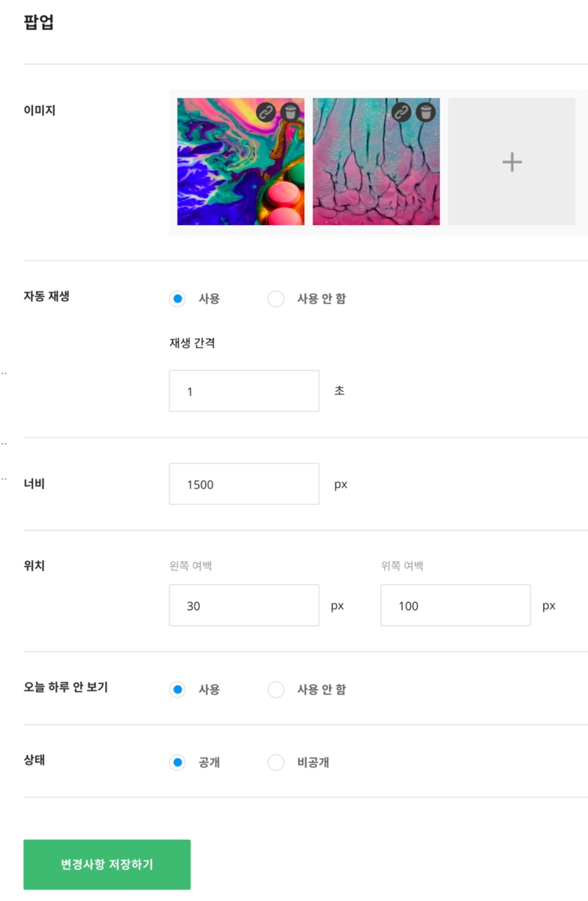Click the 너비 width input field
The height and width of the screenshot is (901, 588).
tap(244, 485)
